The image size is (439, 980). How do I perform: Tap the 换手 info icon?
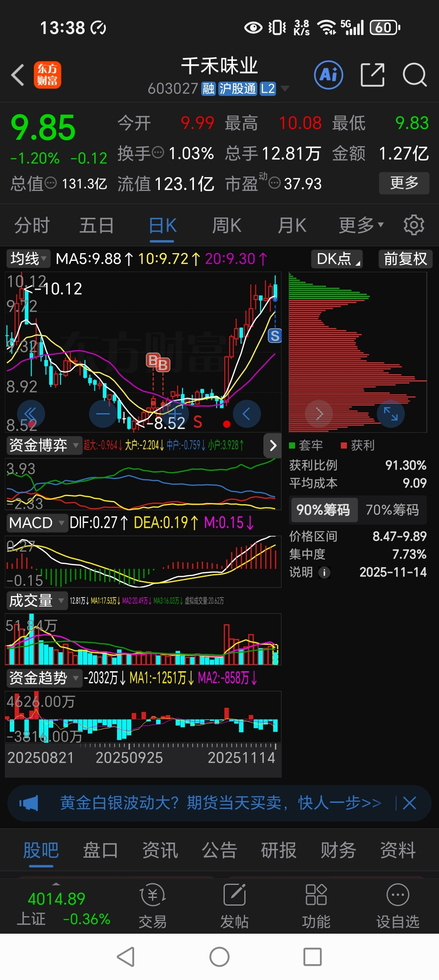pos(158,153)
